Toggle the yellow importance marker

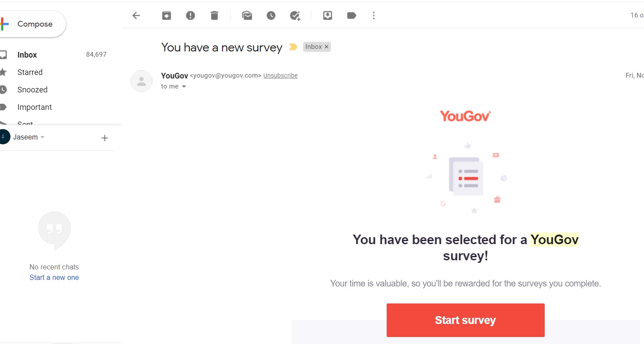coord(293,47)
